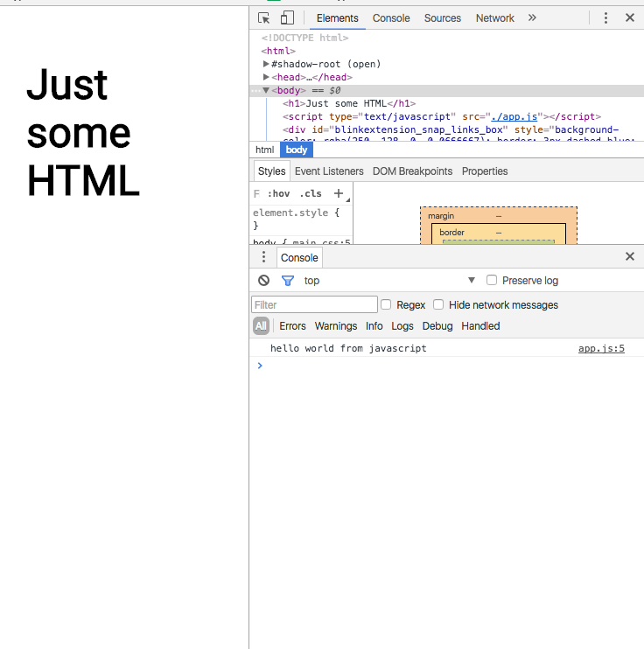Select the body breadcrumb
The height and width of the screenshot is (649, 644).
pos(297,150)
